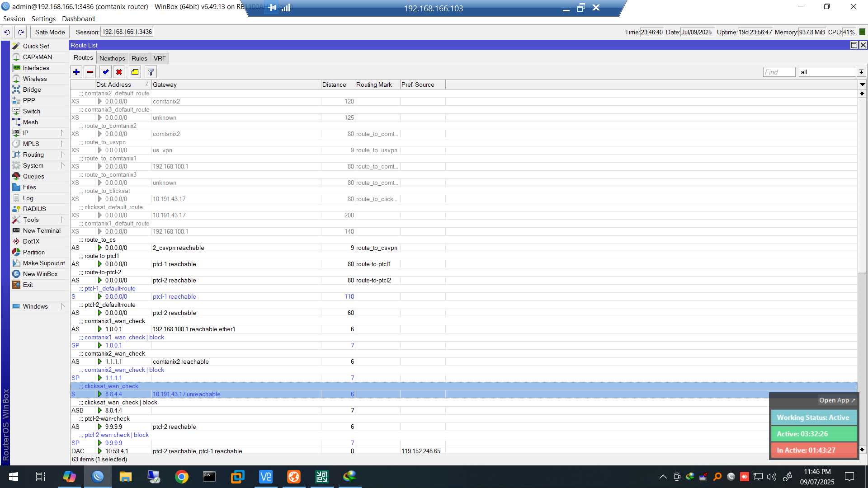This screenshot has height=488, width=868.
Task: Click route list scrollbar down arrow
Action: coord(862,450)
